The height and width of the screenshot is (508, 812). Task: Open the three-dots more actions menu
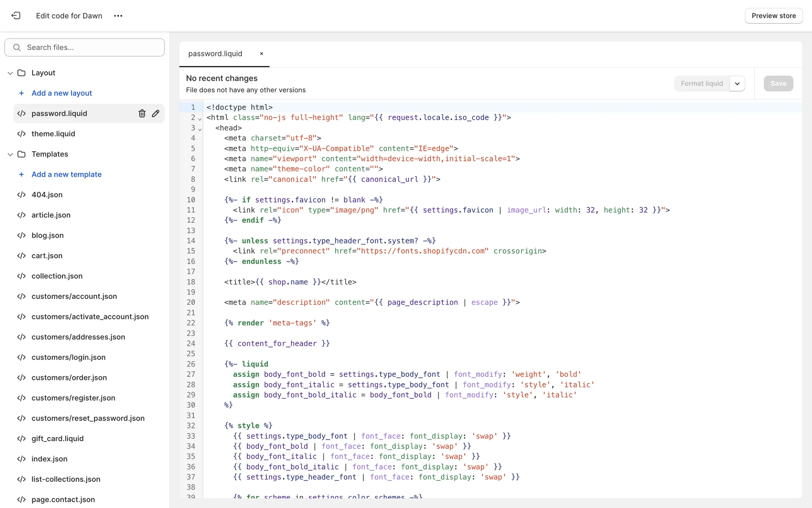[118, 16]
